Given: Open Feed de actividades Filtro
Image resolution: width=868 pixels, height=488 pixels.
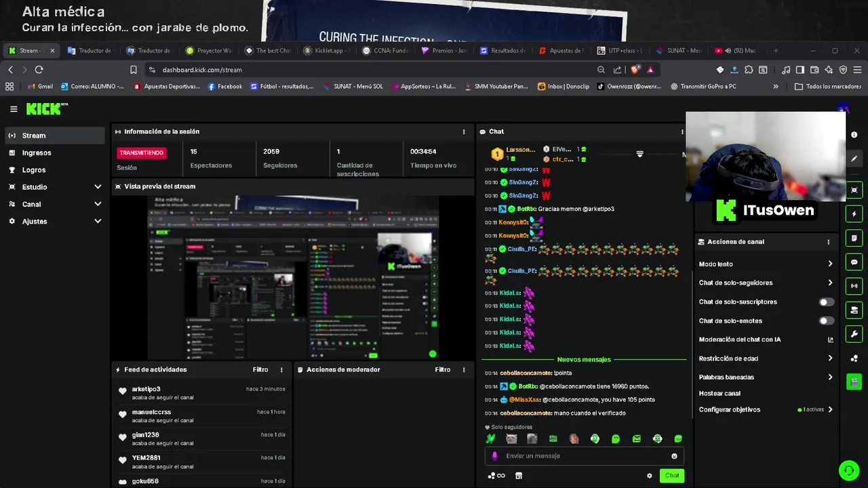Looking at the screenshot, I should 260,369.
